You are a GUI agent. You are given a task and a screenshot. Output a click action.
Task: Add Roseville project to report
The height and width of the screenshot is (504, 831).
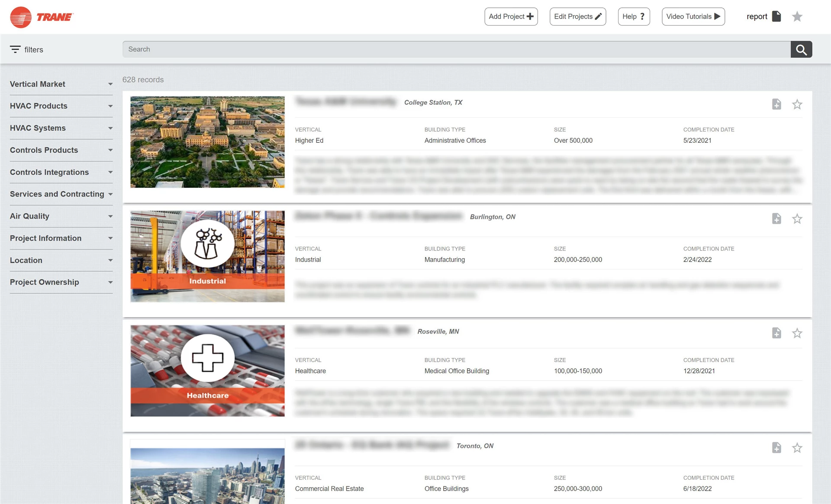pyautogui.click(x=776, y=333)
